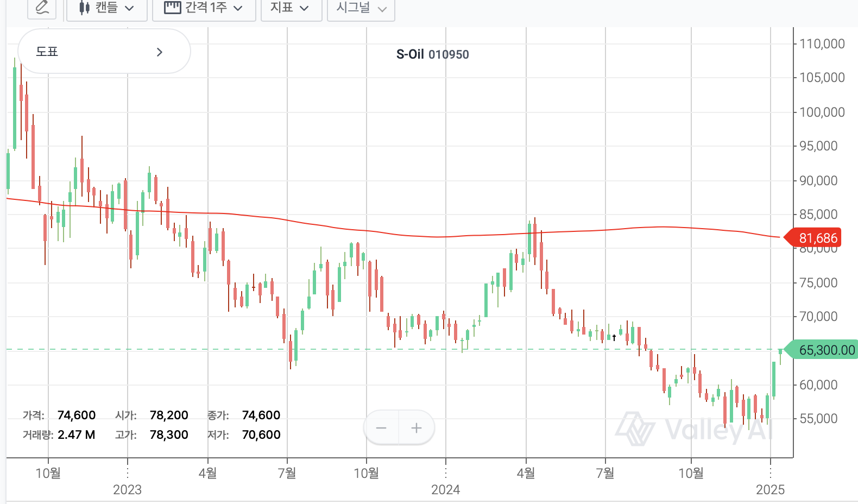The width and height of the screenshot is (858, 504).
Task: Click the 60,000 price axis label
Action: click(x=818, y=385)
